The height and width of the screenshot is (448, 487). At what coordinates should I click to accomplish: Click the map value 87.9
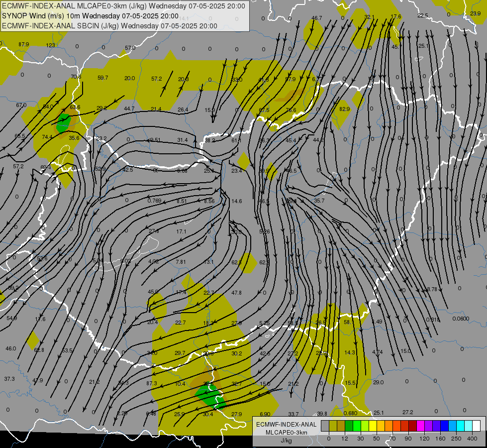23,44
